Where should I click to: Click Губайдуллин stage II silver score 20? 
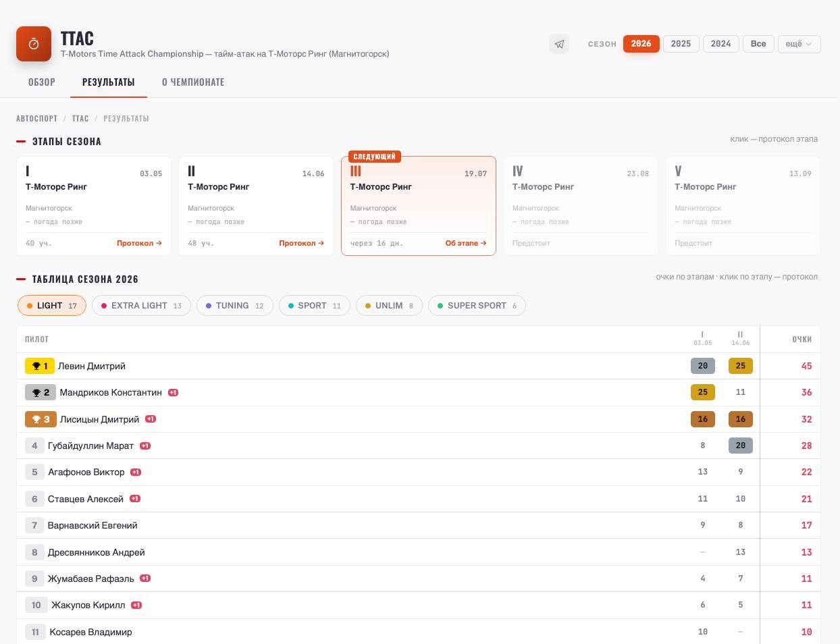pos(741,446)
